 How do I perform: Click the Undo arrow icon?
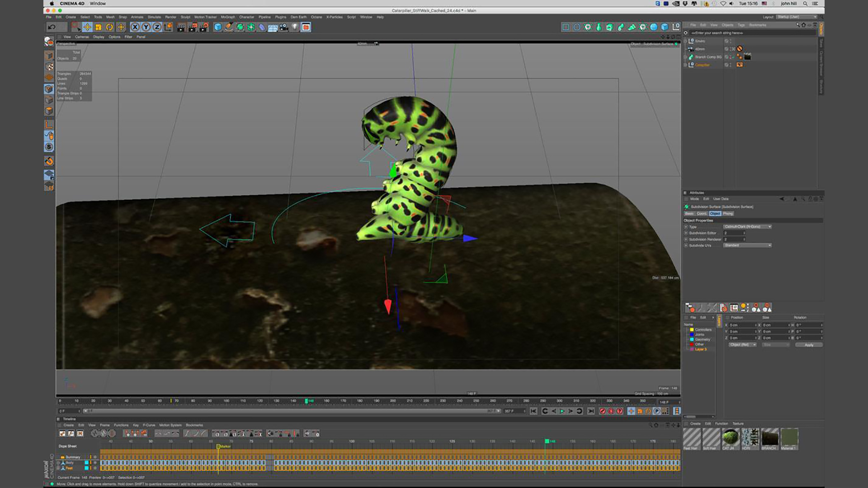pos(52,27)
